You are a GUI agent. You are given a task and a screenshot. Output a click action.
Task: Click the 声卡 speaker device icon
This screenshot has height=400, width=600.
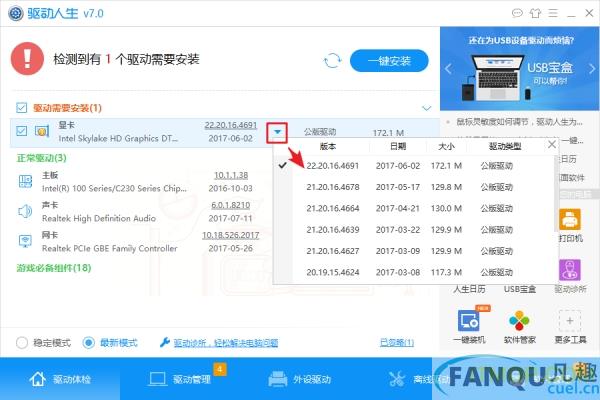[x=25, y=211]
